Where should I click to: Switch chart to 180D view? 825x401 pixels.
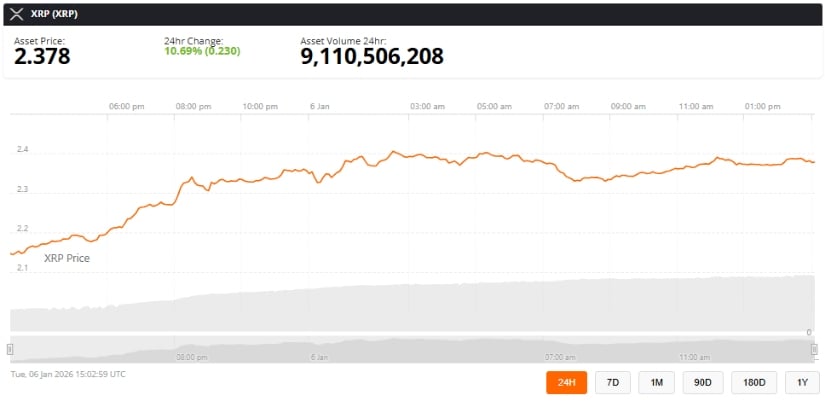coord(754,382)
